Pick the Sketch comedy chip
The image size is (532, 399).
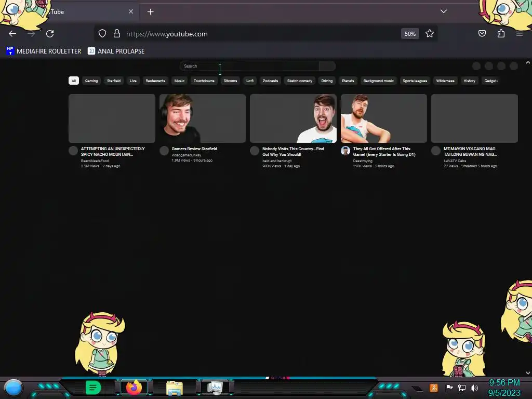(300, 81)
